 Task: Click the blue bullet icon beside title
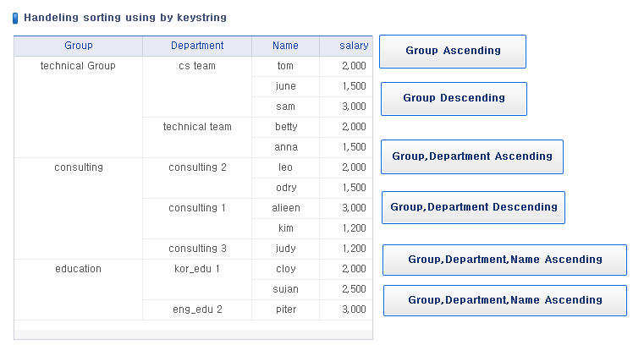click(15, 18)
